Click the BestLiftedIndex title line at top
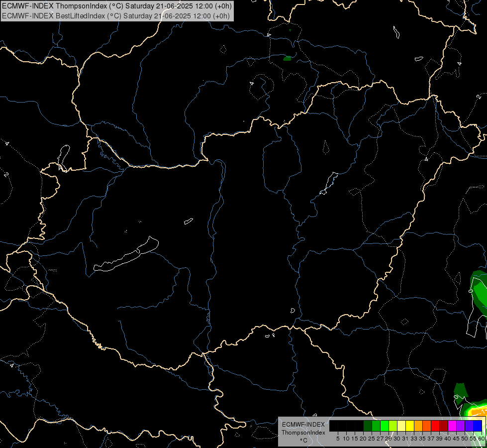This screenshot has height=448, width=487. pos(116,16)
